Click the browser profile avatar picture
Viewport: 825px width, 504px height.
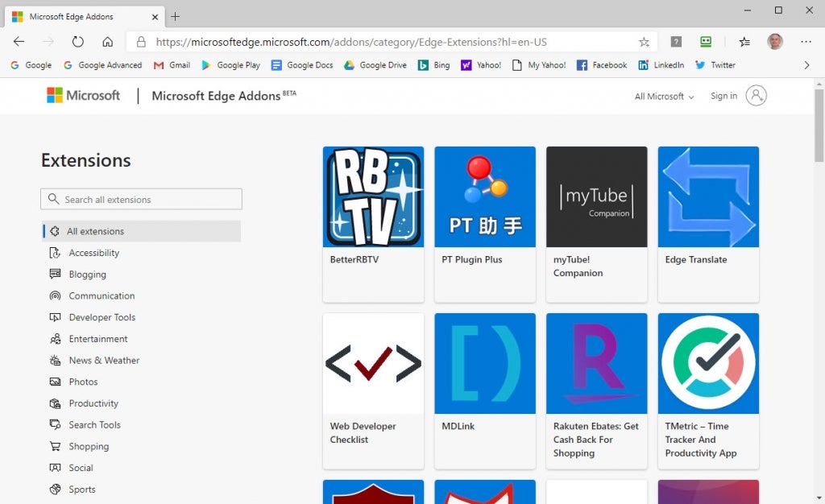point(774,42)
